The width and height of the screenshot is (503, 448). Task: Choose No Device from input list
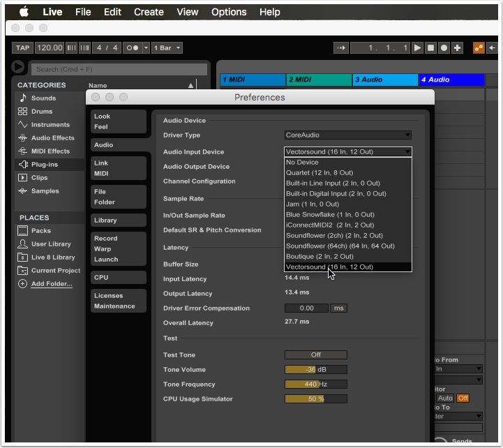pos(348,162)
